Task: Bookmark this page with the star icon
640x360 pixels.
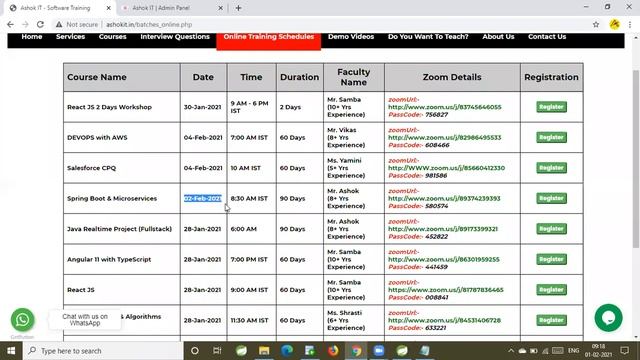Action: click(596, 24)
